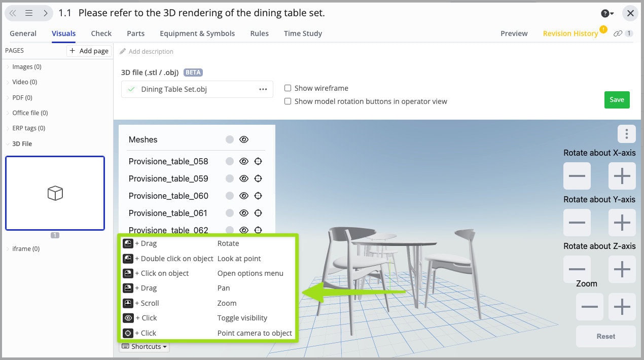Screen dimensions: 644x360
Task: Select the 3D File thumbnail in the sidebar
Action: 55,193
